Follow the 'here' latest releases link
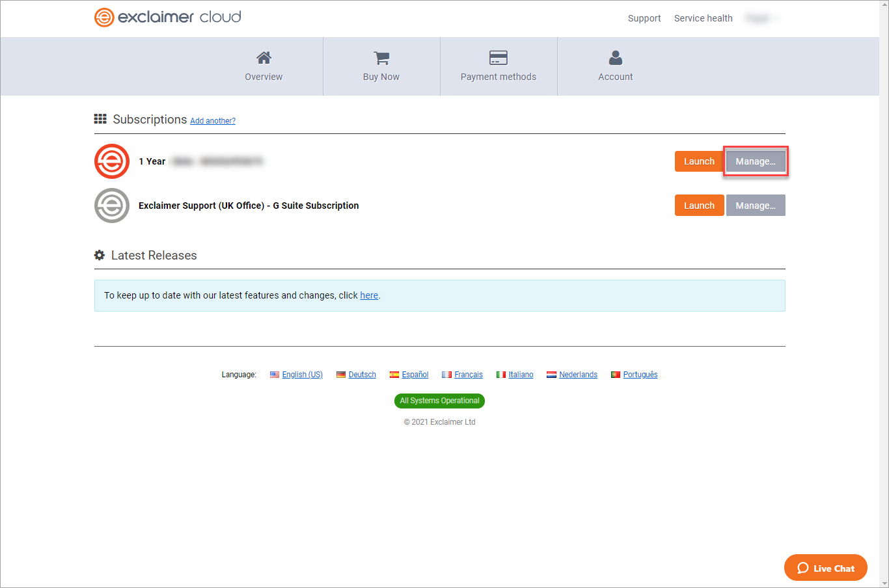889x588 pixels. pos(369,295)
